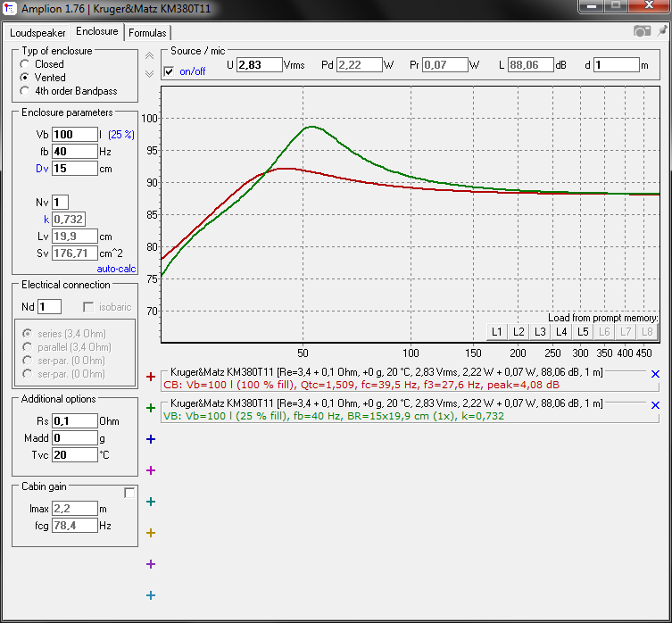Viewport: 672px width, 623px height.
Task: Select second ser-par. (0 Ohm) option
Action: (x=28, y=374)
